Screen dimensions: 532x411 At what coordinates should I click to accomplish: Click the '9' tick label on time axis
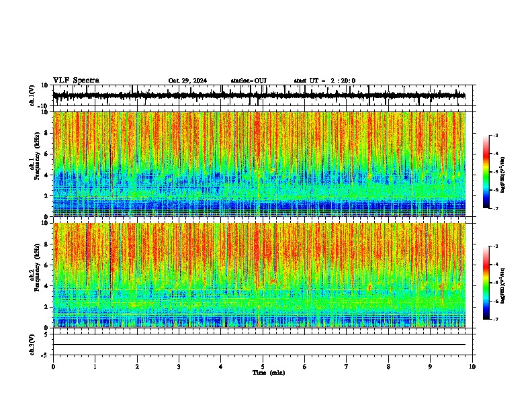(430, 367)
